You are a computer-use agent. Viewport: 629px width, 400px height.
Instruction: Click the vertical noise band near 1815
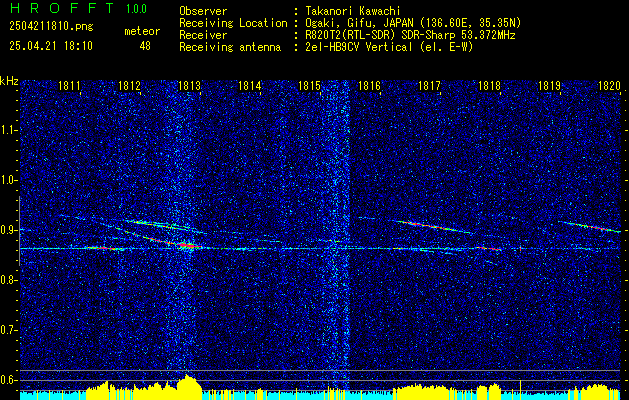pyautogui.click(x=335, y=235)
